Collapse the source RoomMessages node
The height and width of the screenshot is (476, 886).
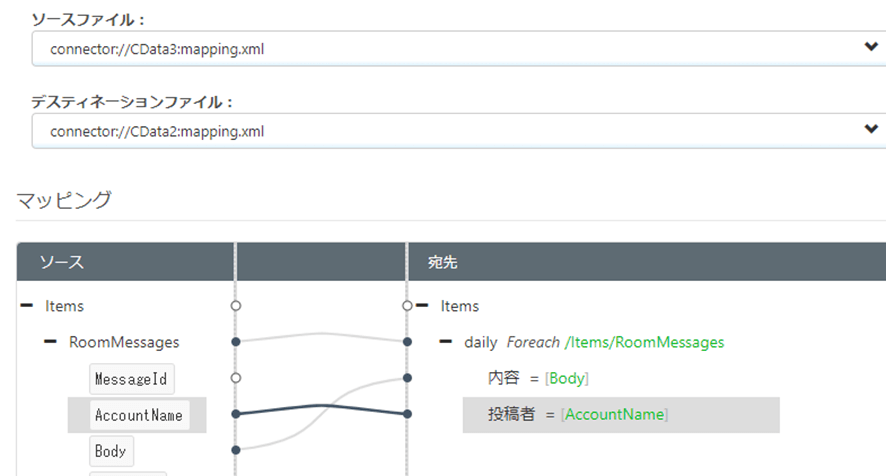(51, 342)
